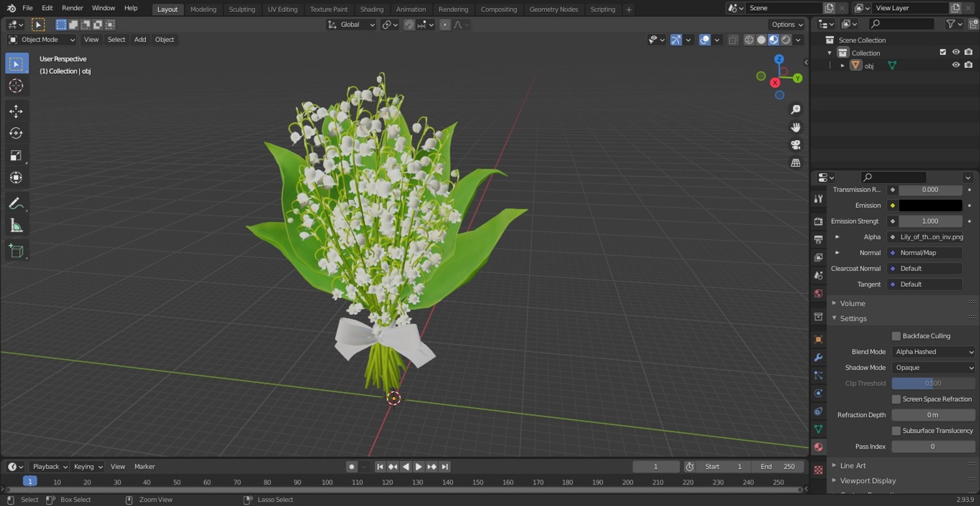
Task: Open the Add menu in viewport header
Action: [140, 40]
